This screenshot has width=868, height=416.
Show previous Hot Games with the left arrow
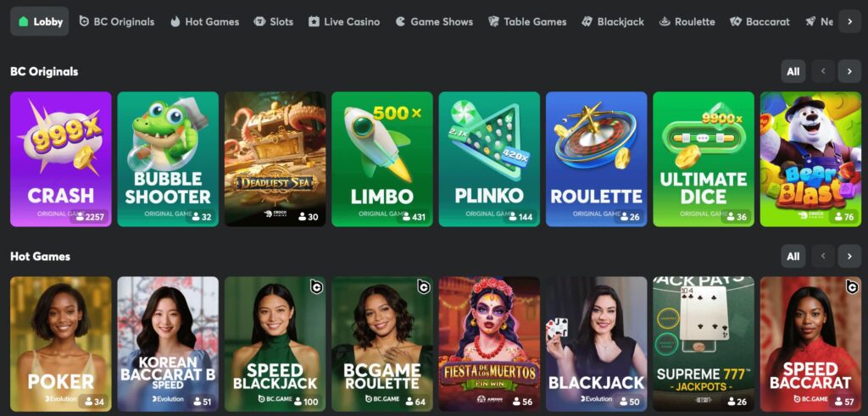pyautogui.click(x=823, y=256)
